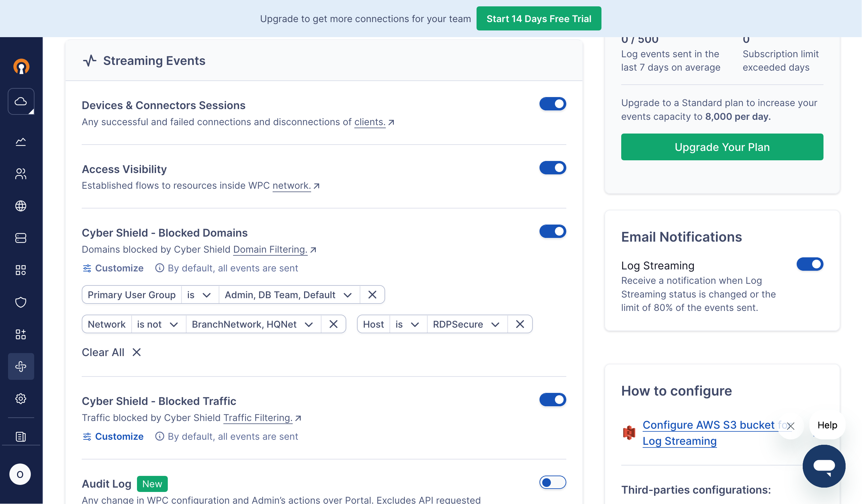This screenshot has height=504, width=862.
Task: Toggle Log Streaming email notifications off
Action: click(x=810, y=264)
